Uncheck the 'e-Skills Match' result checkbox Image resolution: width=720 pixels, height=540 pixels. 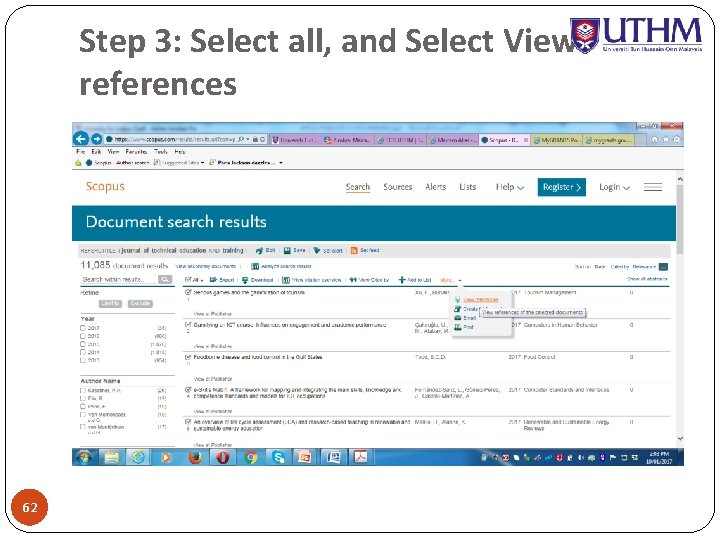(188, 390)
